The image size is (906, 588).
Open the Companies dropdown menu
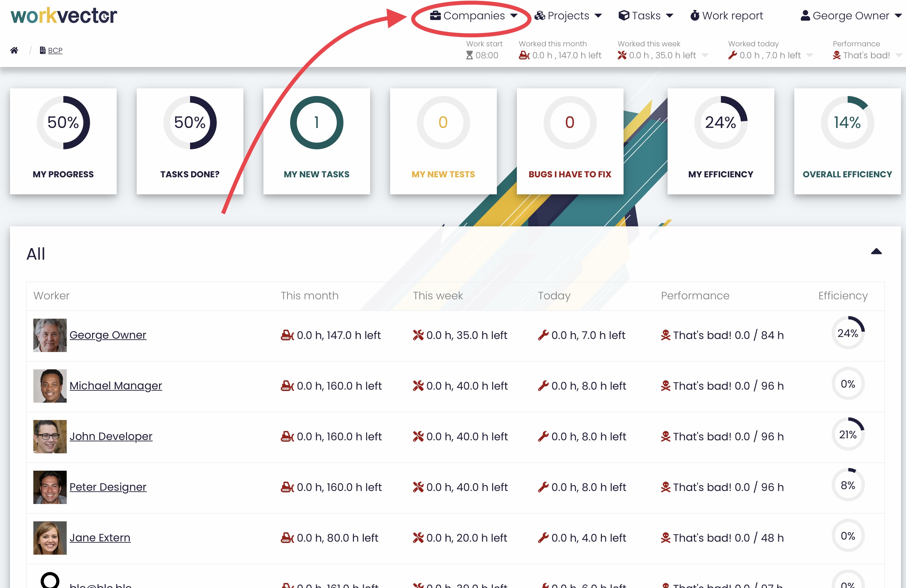click(x=474, y=16)
